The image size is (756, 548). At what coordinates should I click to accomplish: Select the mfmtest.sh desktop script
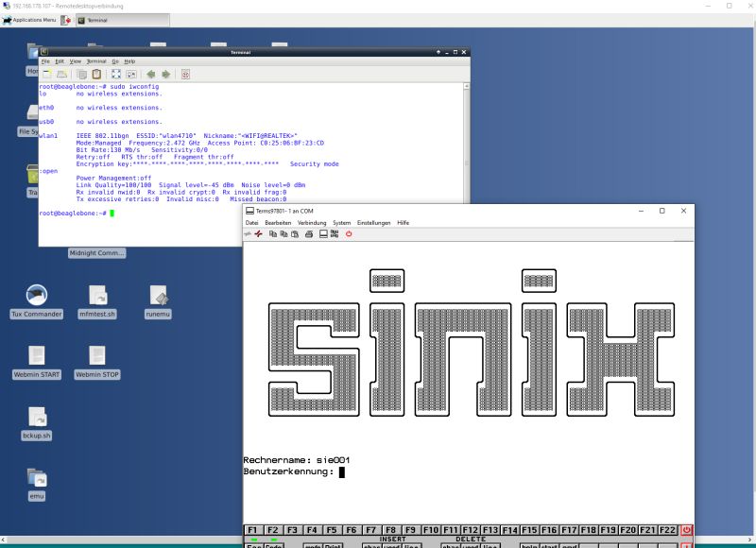point(97,296)
